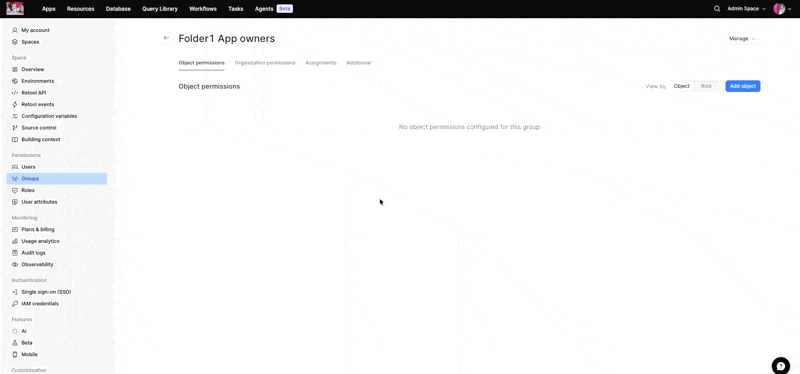Click the Source control branch icon

tap(15, 128)
